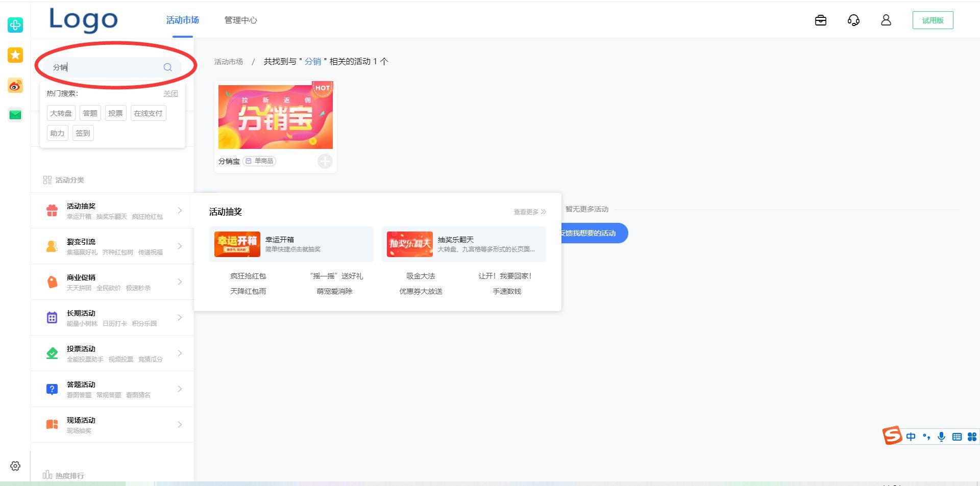Open the 分销宝 activity thumbnail
Image resolution: width=980 pixels, height=486 pixels.
tap(276, 117)
